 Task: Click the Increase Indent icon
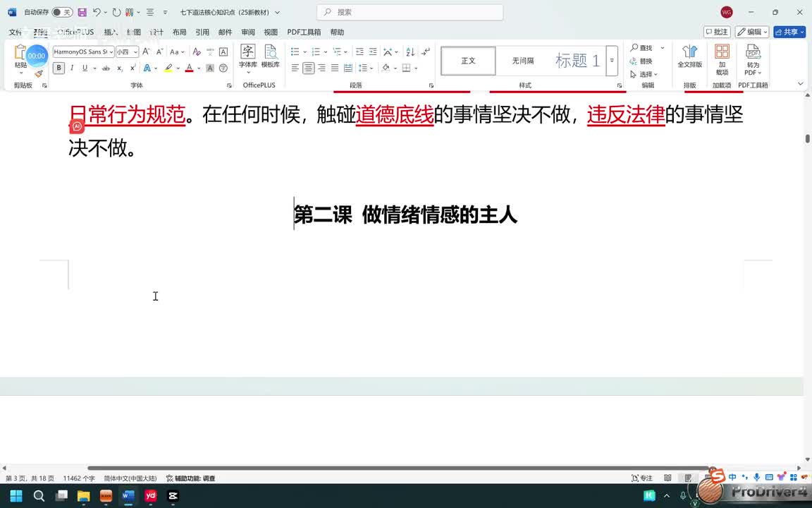[x=373, y=52]
